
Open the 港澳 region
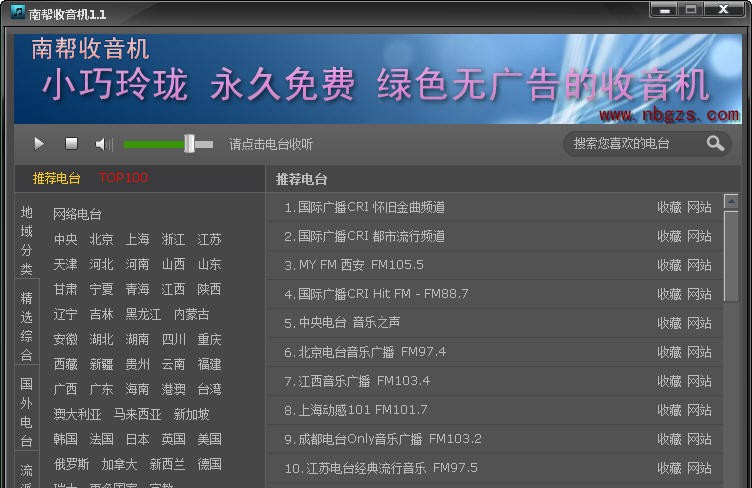pyautogui.click(x=173, y=389)
